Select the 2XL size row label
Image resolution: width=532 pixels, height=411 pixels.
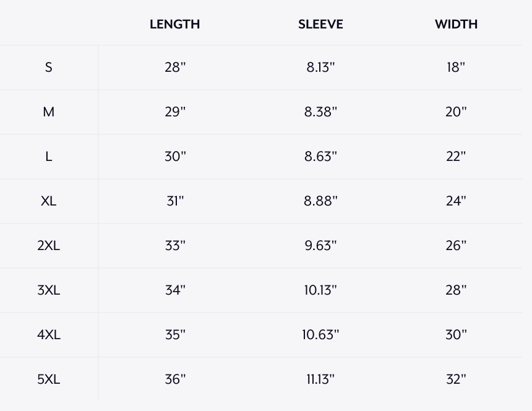[48, 245]
